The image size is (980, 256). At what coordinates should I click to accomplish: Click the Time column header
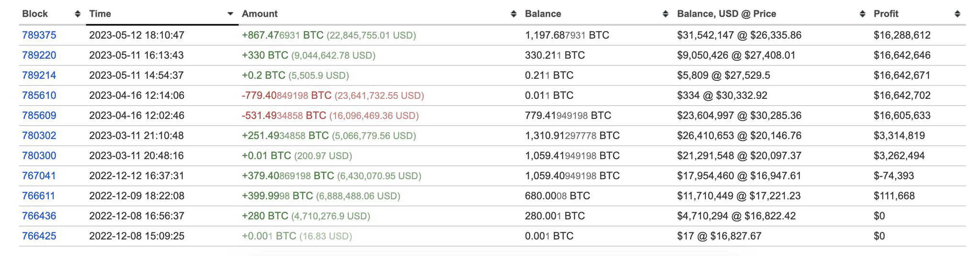(x=100, y=14)
